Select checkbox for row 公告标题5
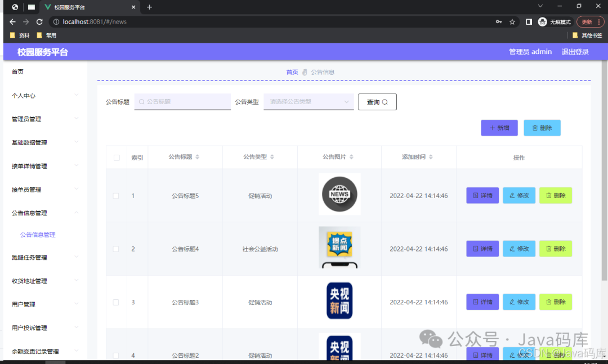Screen dimensions: 608x364 tap(116, 196)
